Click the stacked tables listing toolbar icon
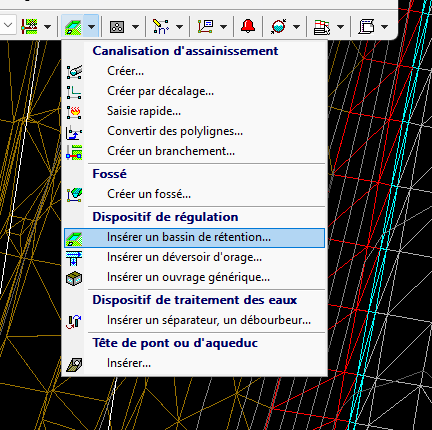Screen dimensions: 432x430 click(322, 27)
